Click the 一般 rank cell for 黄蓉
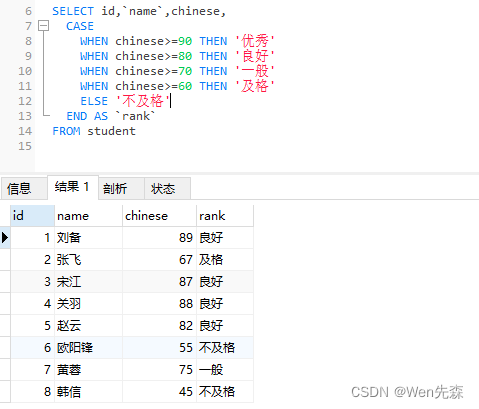This screenshot has width=479, height=409. point(225,370)
